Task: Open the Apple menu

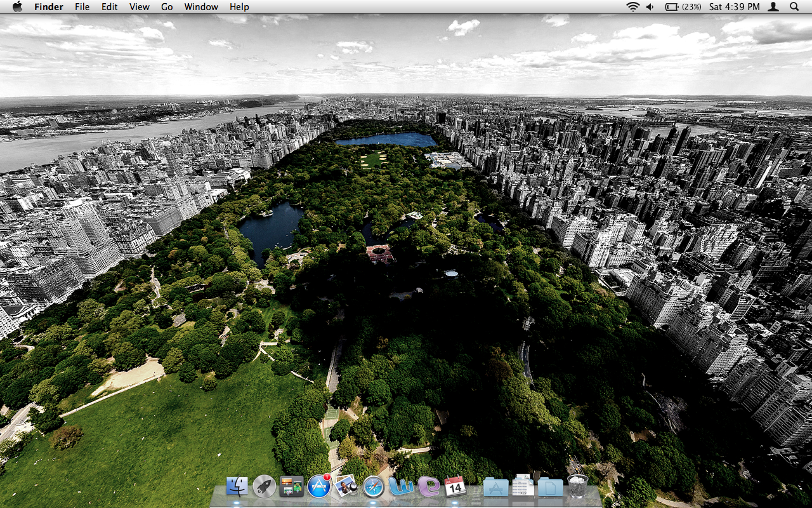Action: point(17,6)
